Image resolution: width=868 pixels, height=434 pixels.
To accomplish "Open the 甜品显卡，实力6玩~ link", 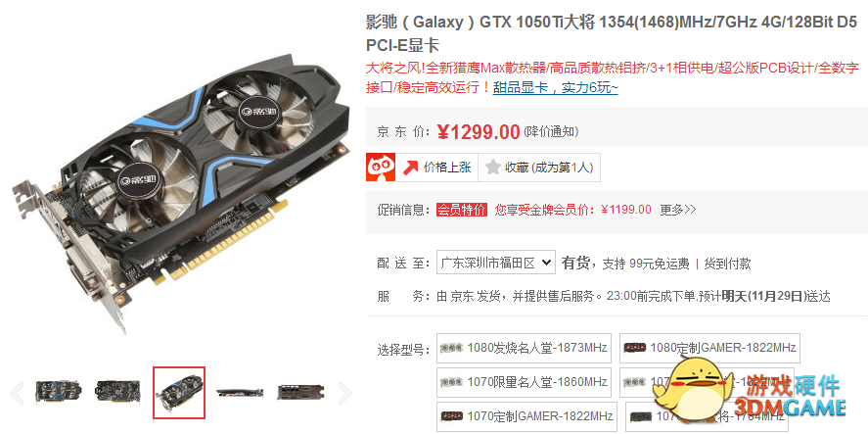I will (x=555, y=87).
